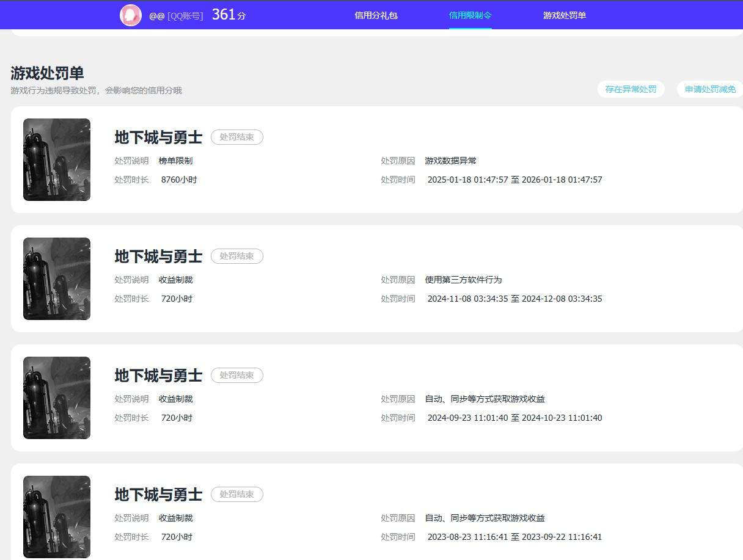Screen dimensions: 743x560
Task: Click the 榜单限制 penalty description
Action: point(176,161)
